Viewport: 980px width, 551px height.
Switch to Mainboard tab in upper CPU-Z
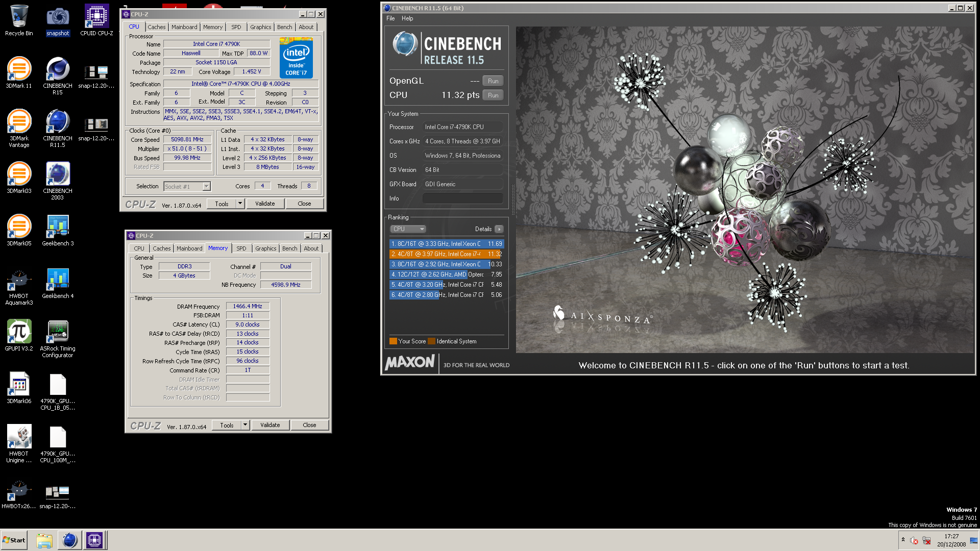tap(184, 27)
